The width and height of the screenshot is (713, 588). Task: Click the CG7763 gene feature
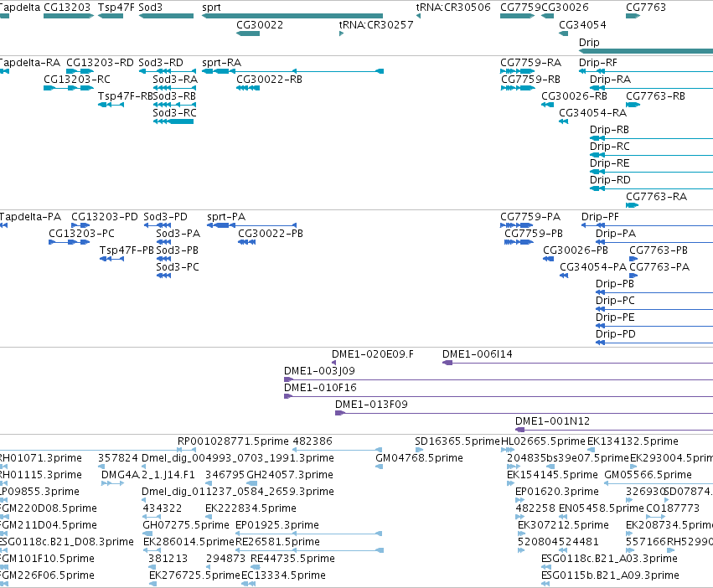click(x=633, y=16)
